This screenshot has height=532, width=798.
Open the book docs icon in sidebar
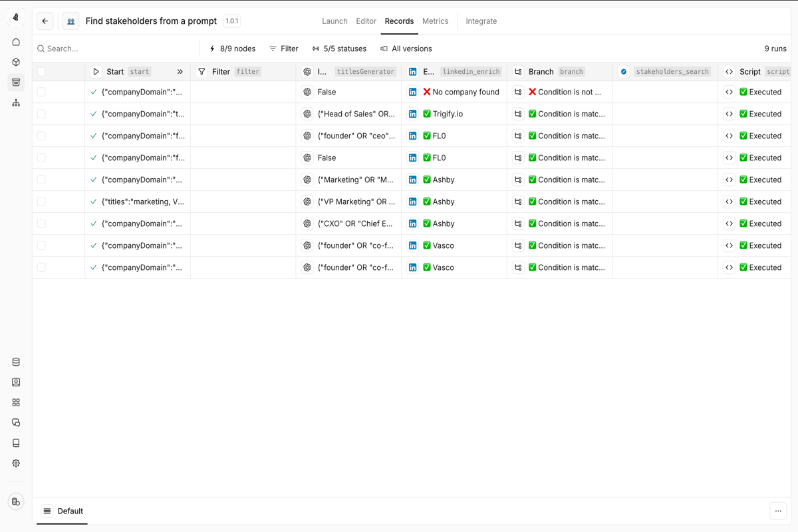click(16, 443)
